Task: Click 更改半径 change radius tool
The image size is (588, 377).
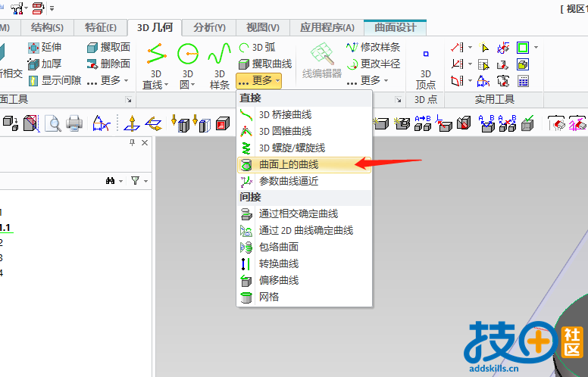Action: tap(373, 64)
